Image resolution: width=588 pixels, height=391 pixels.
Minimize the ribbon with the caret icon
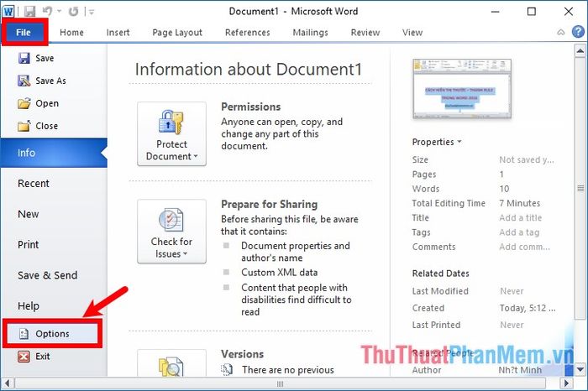click(x=560, y=32)
